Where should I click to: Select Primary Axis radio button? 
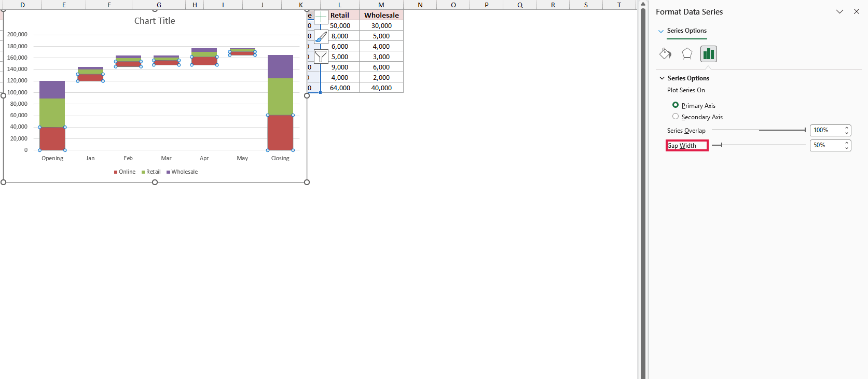click(x=676, y=105)
